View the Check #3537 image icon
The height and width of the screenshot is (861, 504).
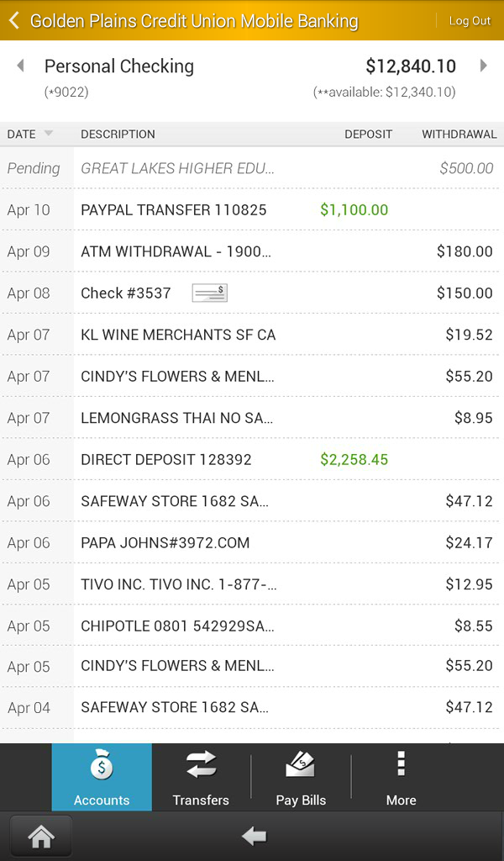(x=208, y=293)
